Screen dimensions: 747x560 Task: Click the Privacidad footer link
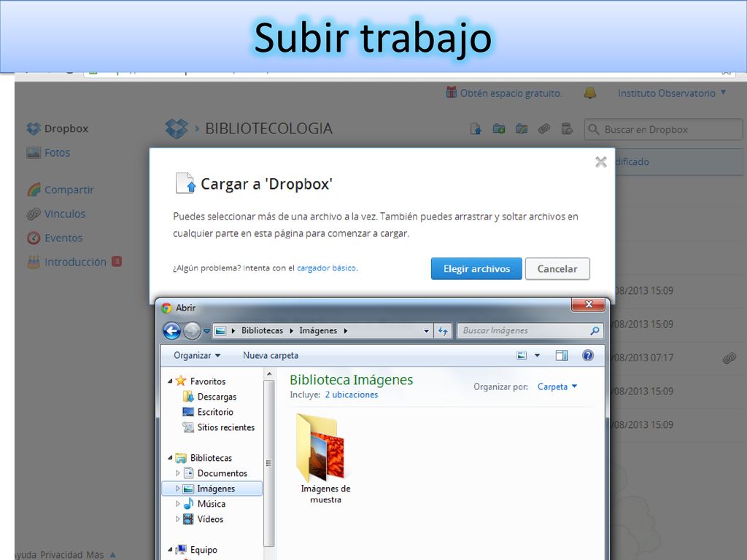pos(61,555)
